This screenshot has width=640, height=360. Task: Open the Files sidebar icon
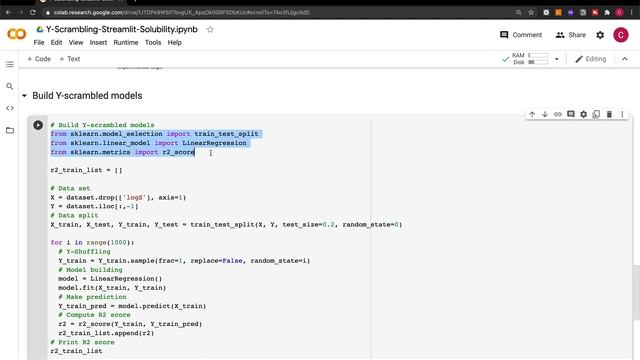point(10,130)
